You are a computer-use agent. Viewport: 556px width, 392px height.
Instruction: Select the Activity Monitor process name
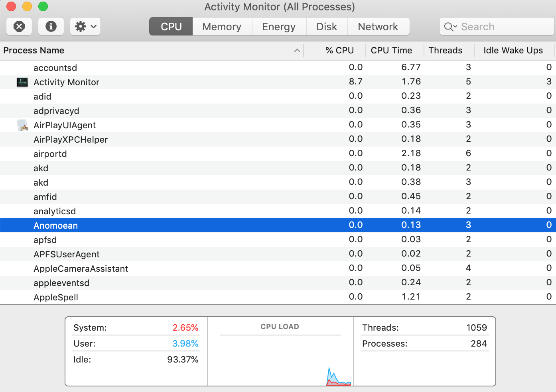point(66,82)
